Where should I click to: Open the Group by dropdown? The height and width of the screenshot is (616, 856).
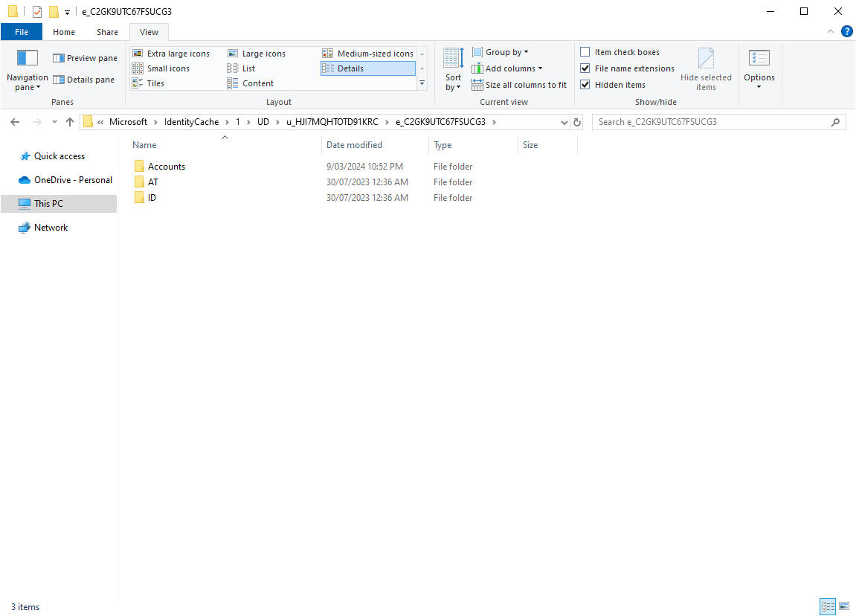[500, 51]
